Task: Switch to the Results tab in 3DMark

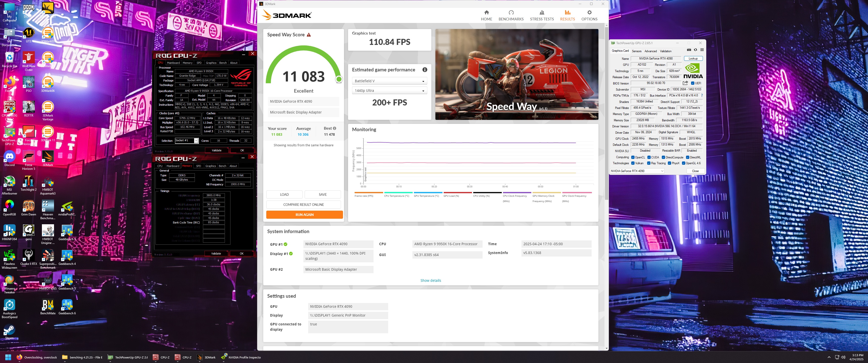Action: 567,15
